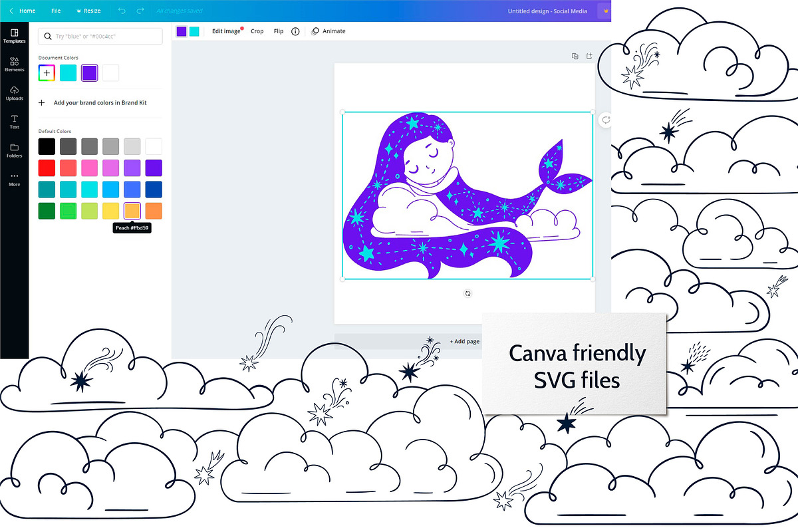This screenshot has width=798, height=532.
Task: Choose dark blue in Default Colors
Action: [x=154, y=190]
